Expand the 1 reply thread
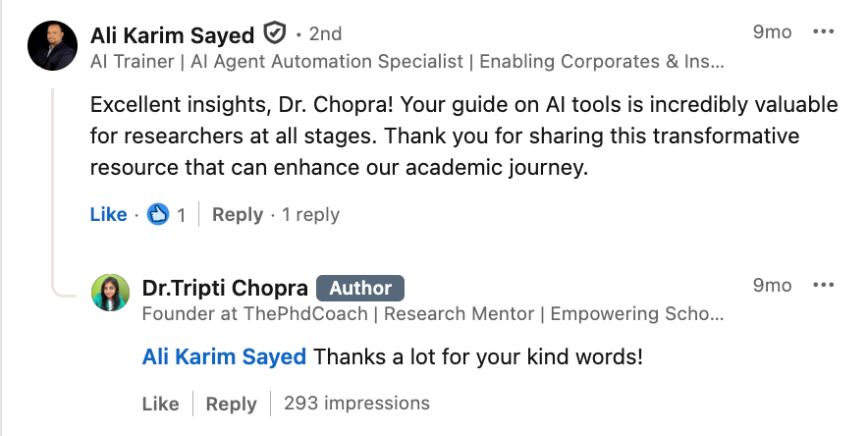This screenshot has height=436, width=868. click(x=310, y=214)
